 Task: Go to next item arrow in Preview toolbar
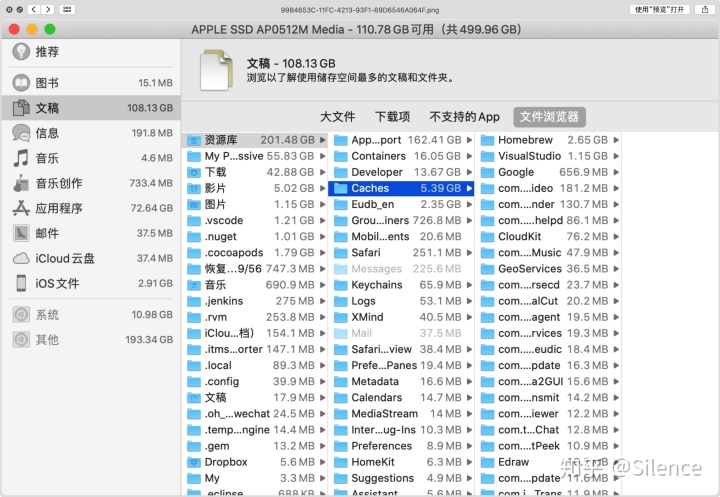click(x=48, y=9)
